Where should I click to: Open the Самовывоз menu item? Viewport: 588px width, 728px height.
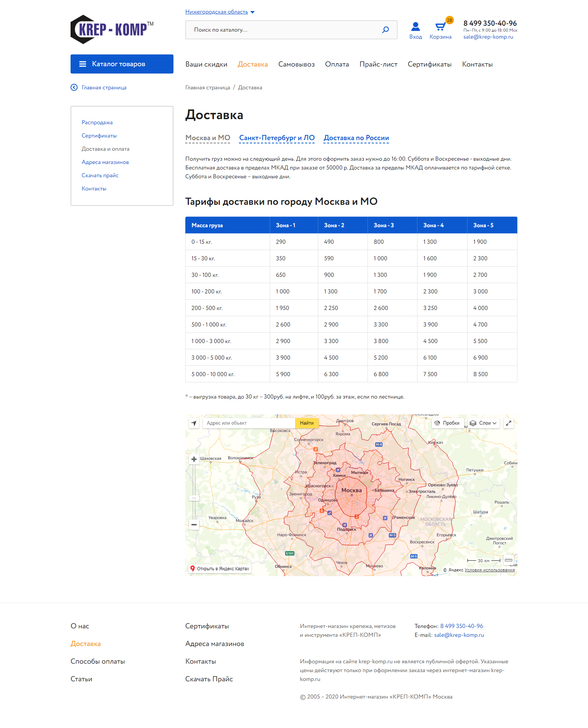pyautogui.click(x=297, y=64)
